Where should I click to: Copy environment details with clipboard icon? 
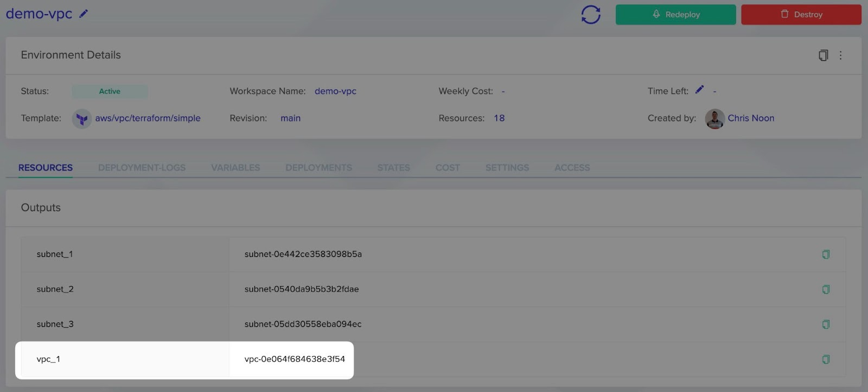coord(823,55)
